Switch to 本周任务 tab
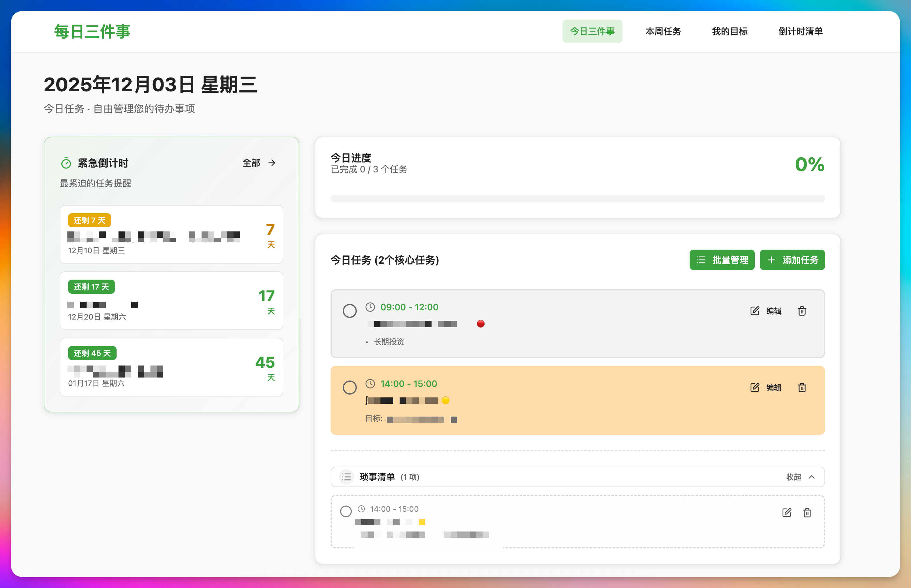Image resolution: width=911 pixels, height=588 pixels. (663, 31)
